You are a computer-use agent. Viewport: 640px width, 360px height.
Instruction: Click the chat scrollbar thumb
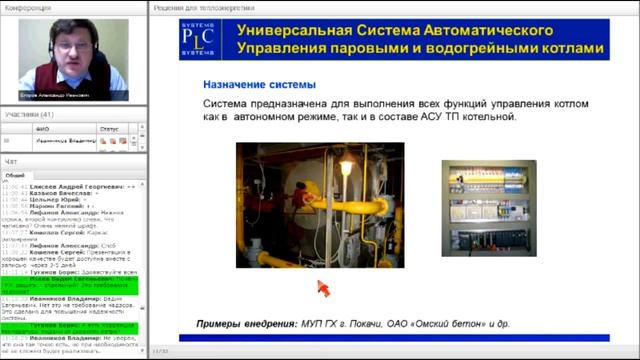pos(142,309)
